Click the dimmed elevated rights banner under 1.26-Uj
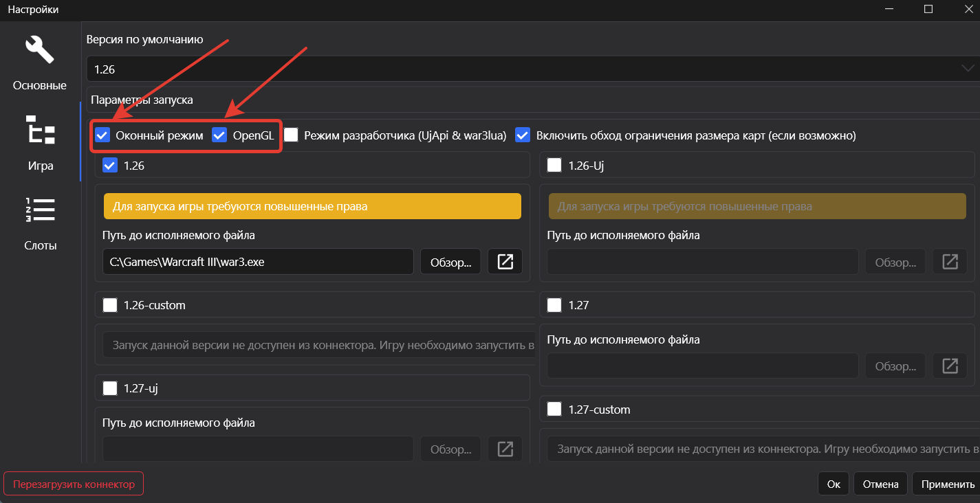Viewport: 980px width, 503px height. click(x=757, y=206)
